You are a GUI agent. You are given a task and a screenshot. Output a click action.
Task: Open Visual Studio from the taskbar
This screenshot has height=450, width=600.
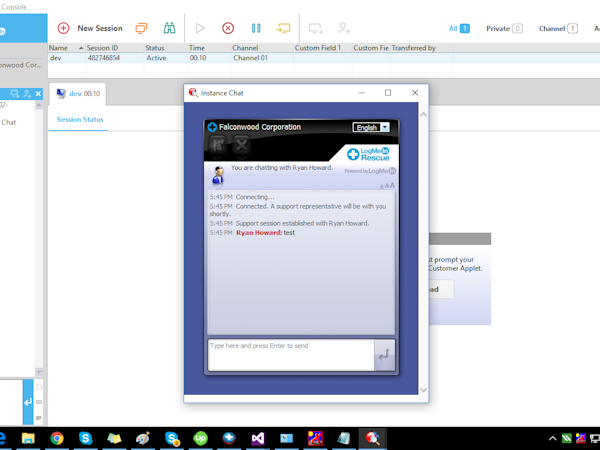click(x=258, y=438)
